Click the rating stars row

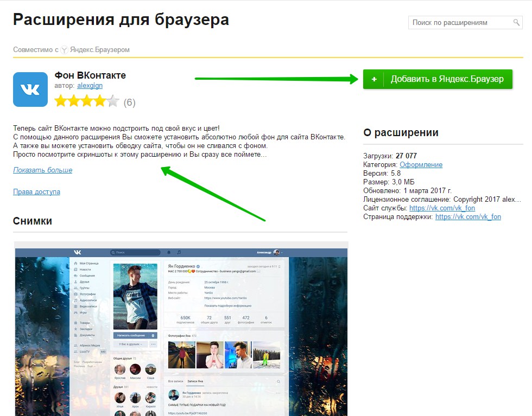(87, 101)
